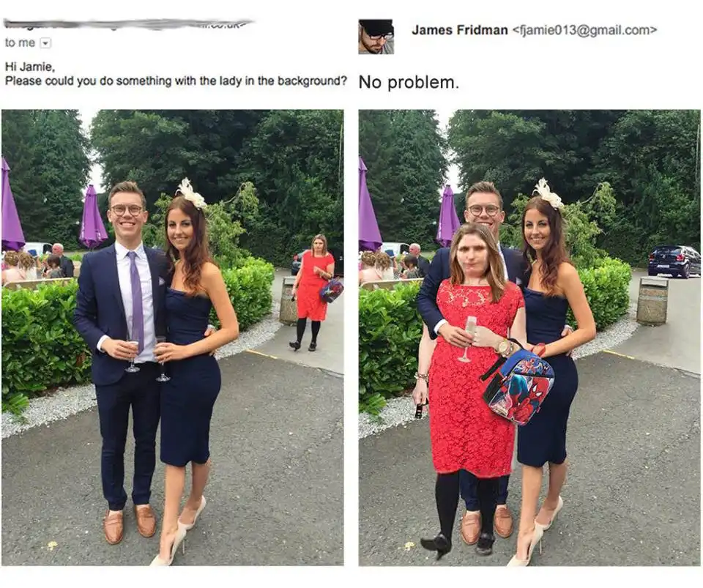The width and height of the screenshot is (703, 588).
Task: Click the "Hi Jamie," greeting line
Action: click(x=29, y=67)
